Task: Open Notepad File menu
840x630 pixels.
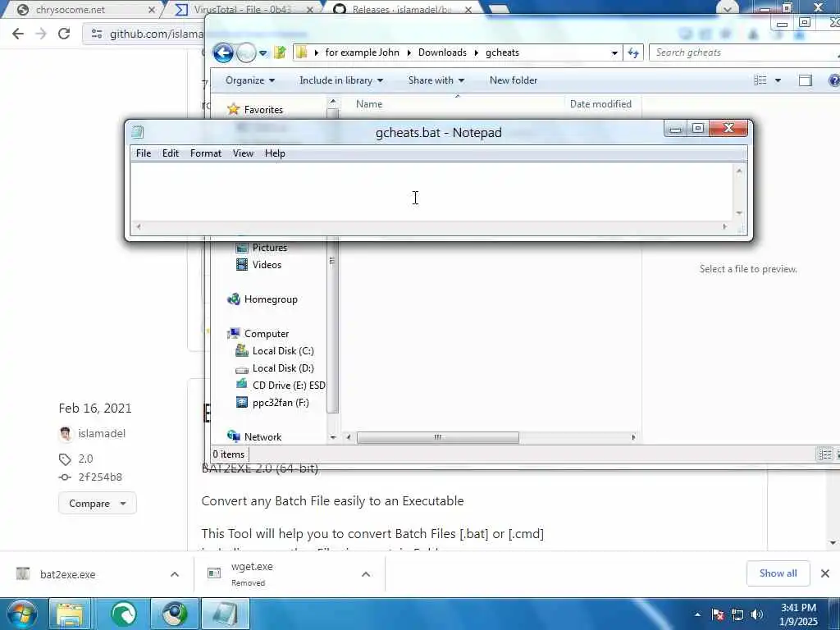Action: (x=143, y=153)
